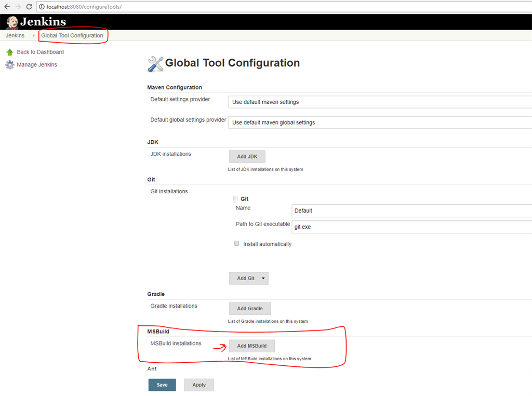Apply the configuration changes
This screenshot has height=396, width=532.
(x=199, y=385)
